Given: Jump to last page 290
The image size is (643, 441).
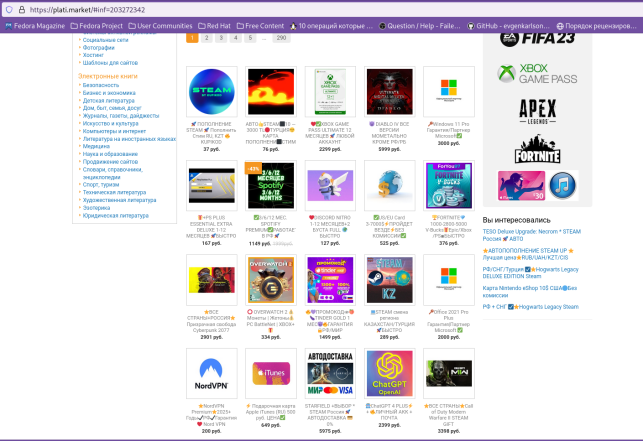Looking at the screenshot, I should [281, 38].
